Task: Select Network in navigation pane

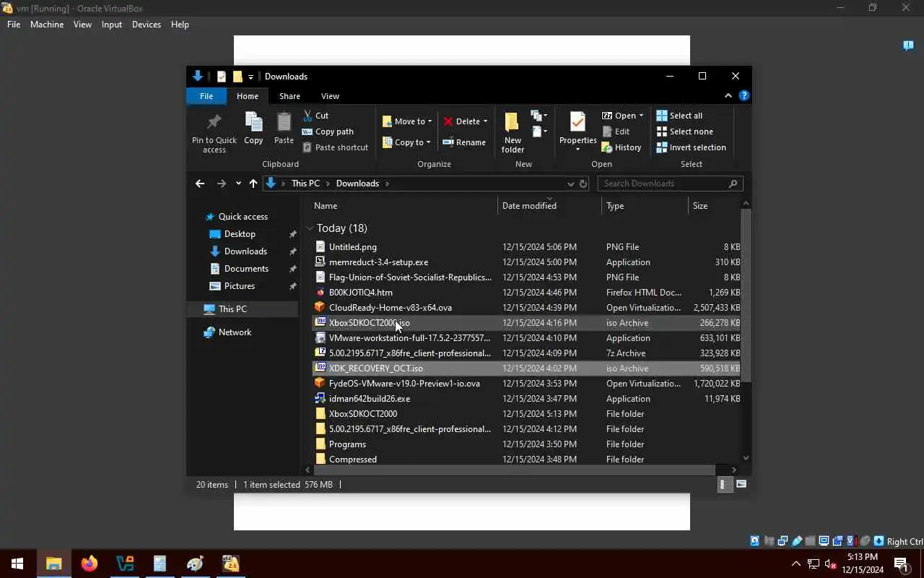Action: (x=235, y=332)
